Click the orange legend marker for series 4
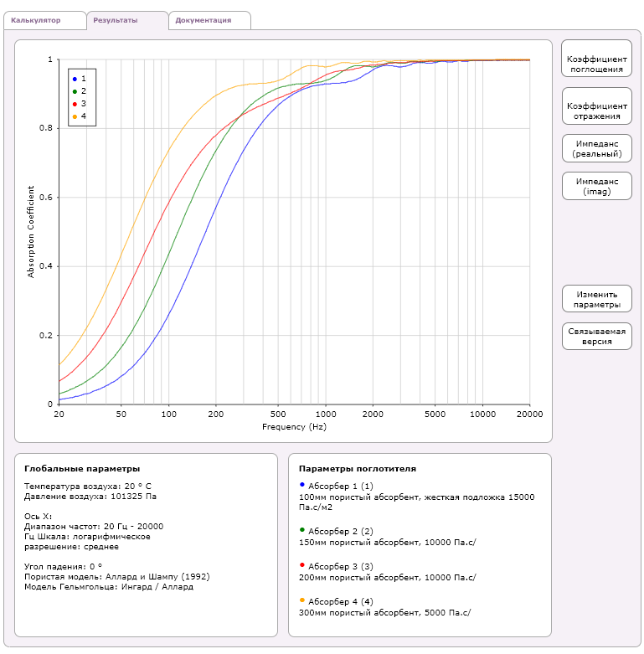Screen dimensions: 644x654 click(75, 116)
